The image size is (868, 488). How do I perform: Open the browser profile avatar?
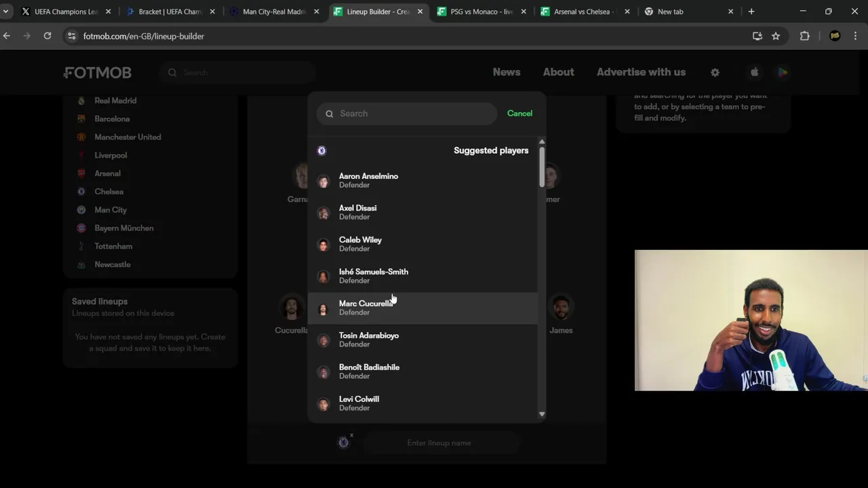coord(835,36)
